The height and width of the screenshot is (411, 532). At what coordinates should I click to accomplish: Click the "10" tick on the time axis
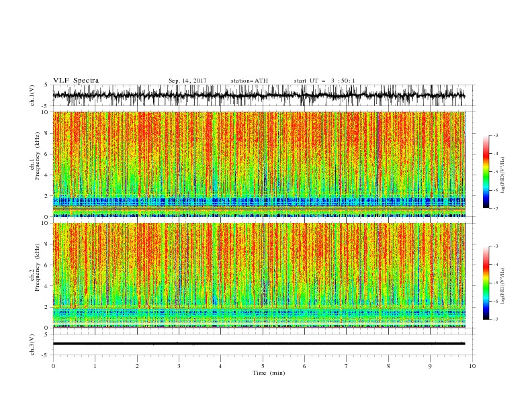[472, 366]
